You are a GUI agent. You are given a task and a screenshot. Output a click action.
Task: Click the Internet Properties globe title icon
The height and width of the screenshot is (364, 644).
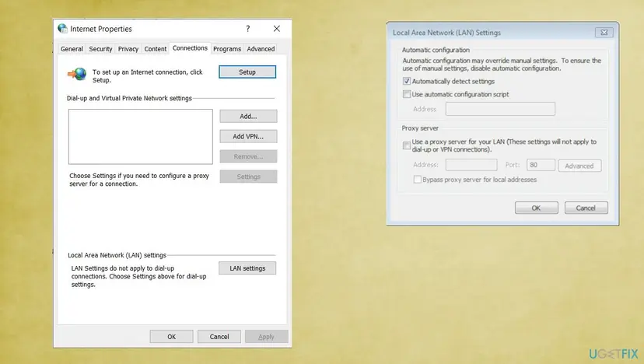[62, 28]
